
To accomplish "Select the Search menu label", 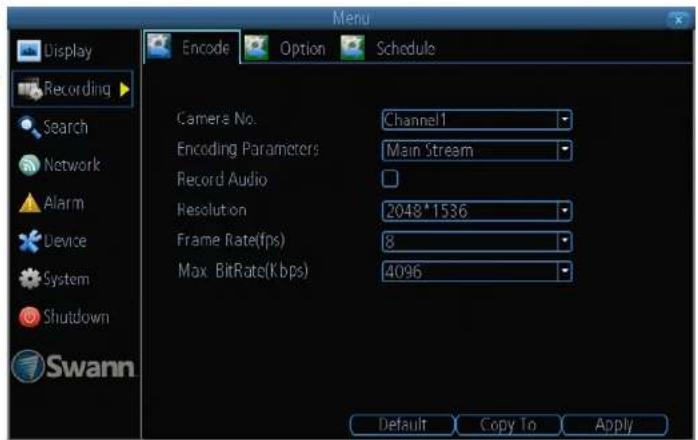I will tap(65, 127).
